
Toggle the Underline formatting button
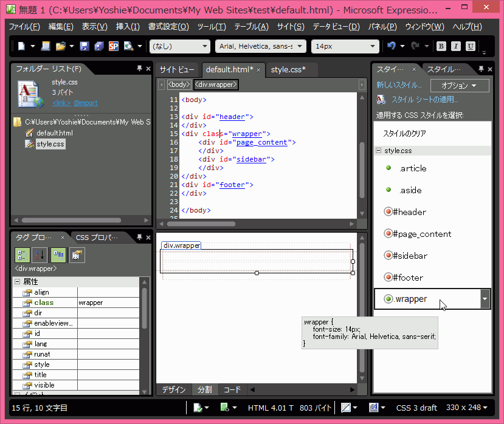point(471,46)
